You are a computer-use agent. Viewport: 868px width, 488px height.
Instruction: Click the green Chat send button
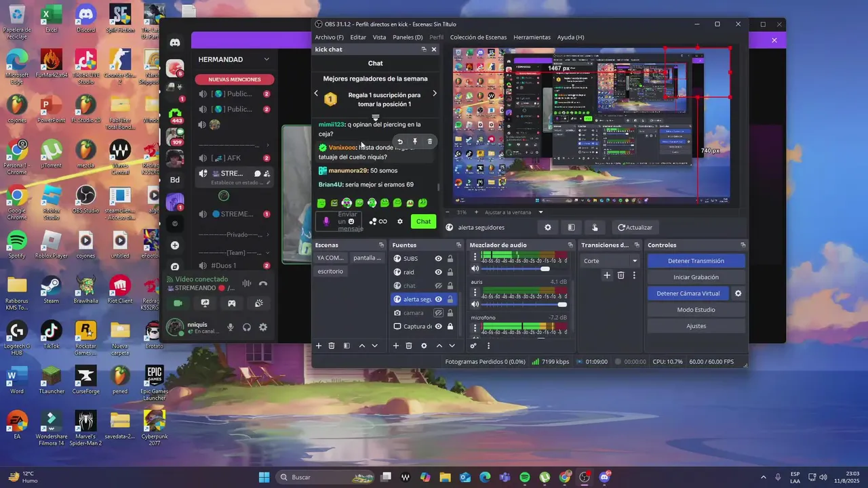pos(423,222)
